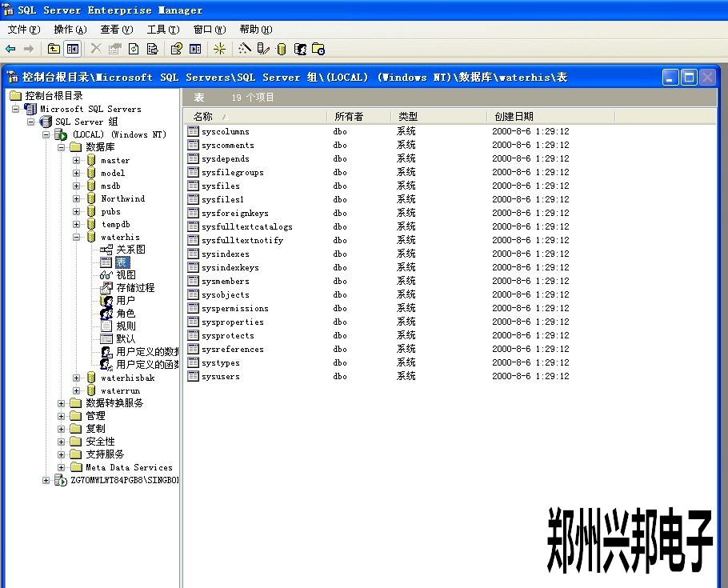Select the sysforeignkeys table row
The height and width of the screenshot is (588, 728).
click(235, 214)
